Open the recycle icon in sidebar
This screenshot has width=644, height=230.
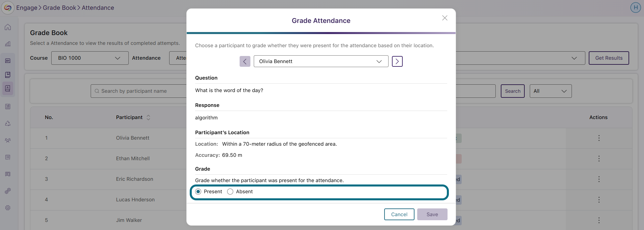(x=8, y=123)
